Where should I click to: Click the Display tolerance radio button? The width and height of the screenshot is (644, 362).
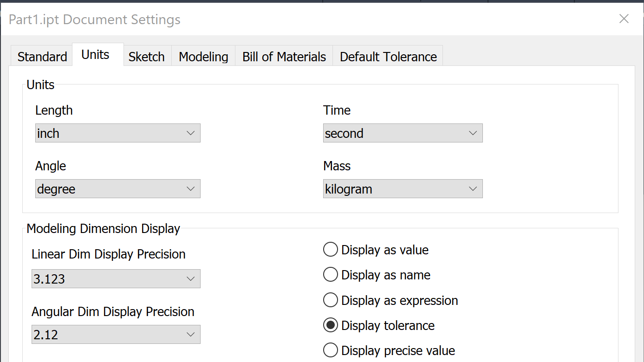pos(330,325)
